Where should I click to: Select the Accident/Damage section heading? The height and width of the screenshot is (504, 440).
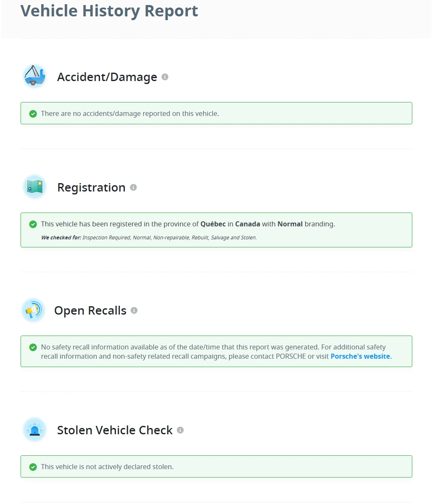[107, 77]
